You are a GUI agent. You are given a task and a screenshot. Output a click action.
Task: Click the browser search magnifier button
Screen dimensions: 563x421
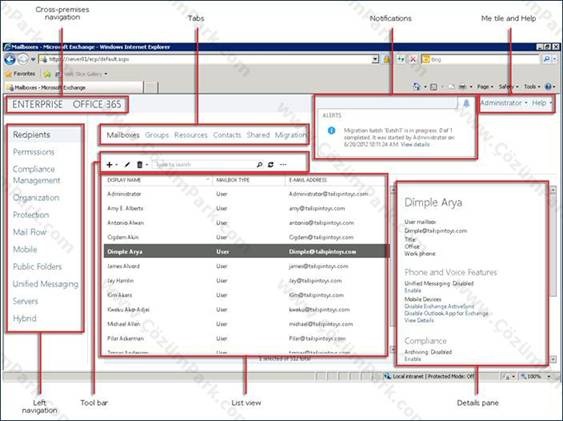click(547, 60)
